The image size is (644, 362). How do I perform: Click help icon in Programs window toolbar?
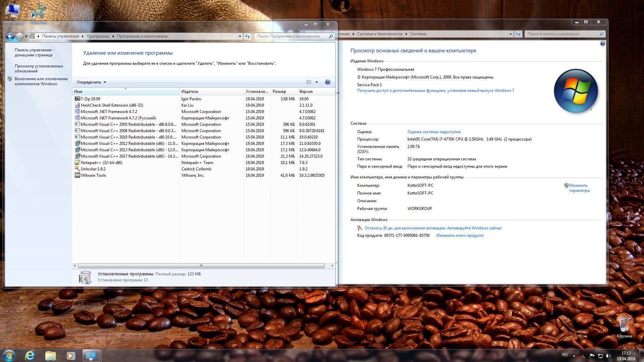point(328,82)
